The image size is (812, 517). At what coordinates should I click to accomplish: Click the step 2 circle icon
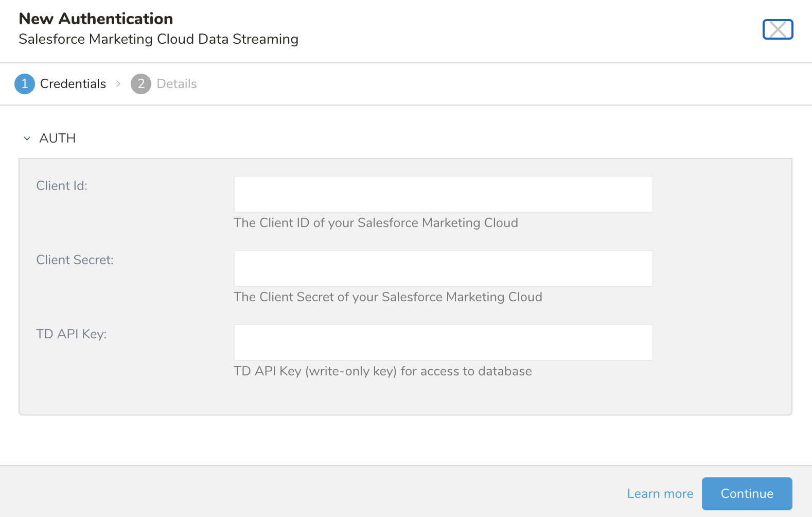(141, 84)
